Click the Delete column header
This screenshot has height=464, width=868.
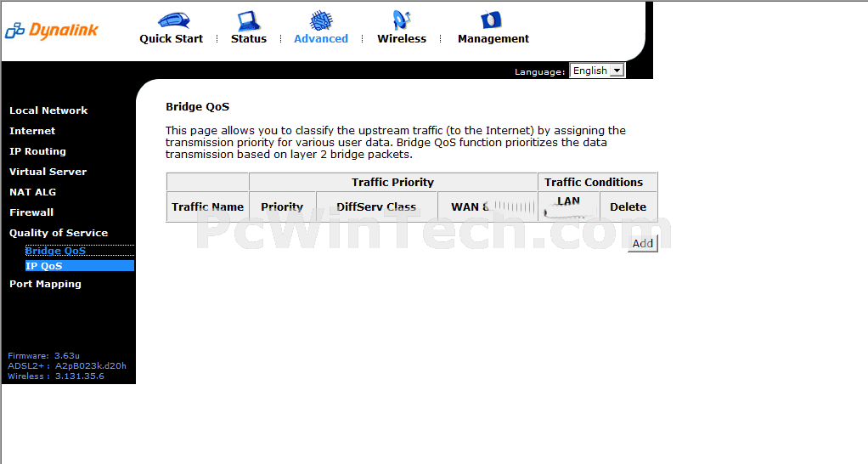tap(628, 207)
